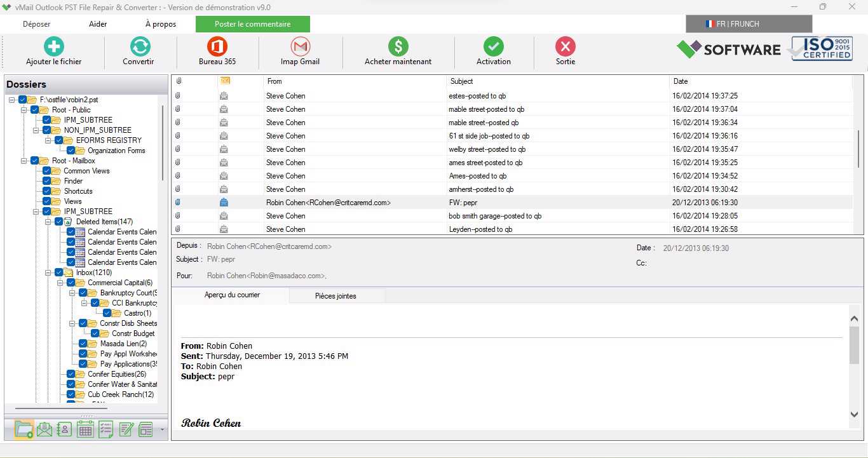Click the preview pane scroll-down arrow

pyautogui.click(x=854, y=414)
